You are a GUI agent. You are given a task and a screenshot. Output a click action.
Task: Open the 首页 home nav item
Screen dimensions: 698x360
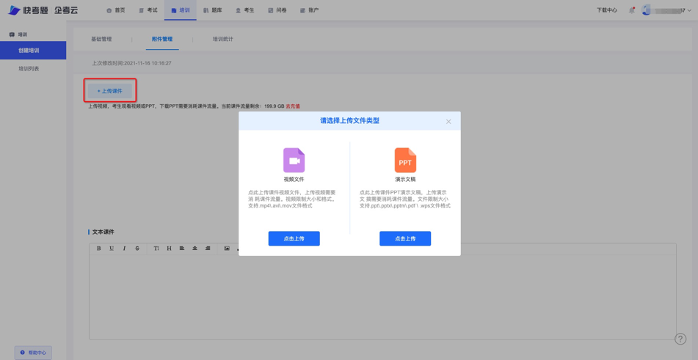coord(116,10)
